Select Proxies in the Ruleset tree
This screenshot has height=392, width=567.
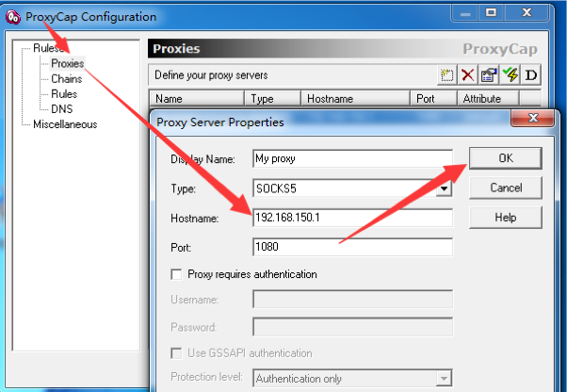67,64
